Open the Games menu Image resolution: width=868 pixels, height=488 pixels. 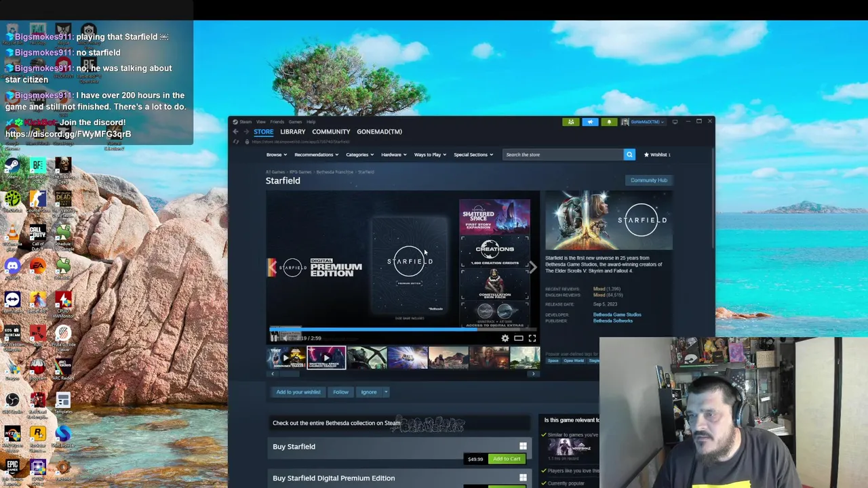tap(296, 122)
